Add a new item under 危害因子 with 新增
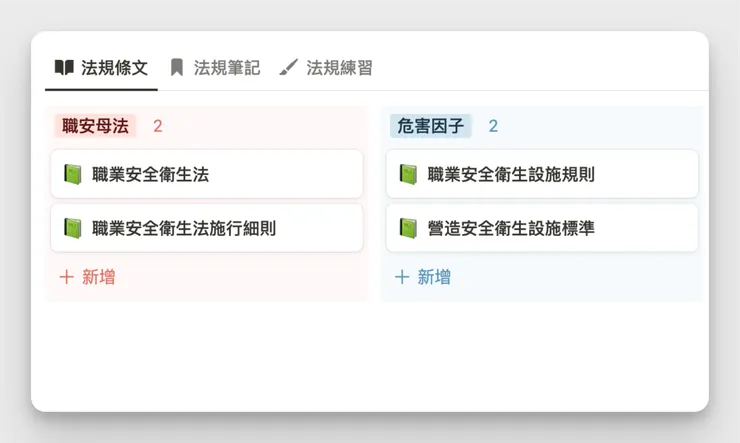The image size is (740, 443). coord(422,277)
